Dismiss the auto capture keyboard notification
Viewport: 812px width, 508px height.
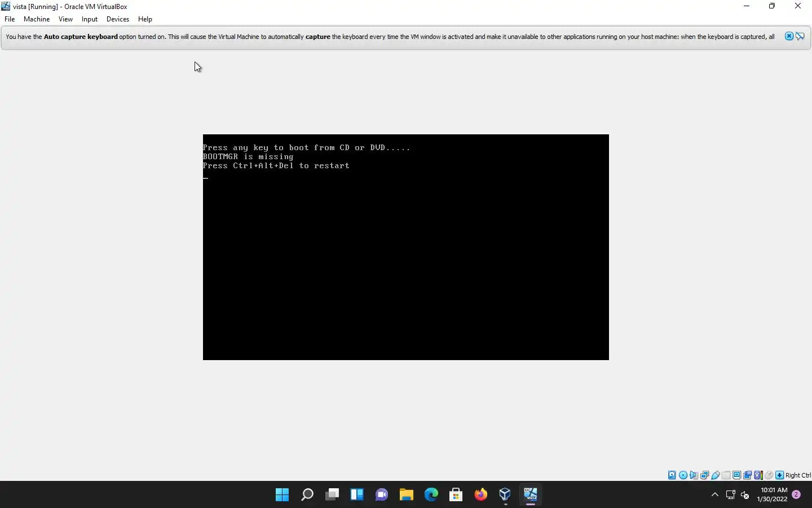click(789, 36)
